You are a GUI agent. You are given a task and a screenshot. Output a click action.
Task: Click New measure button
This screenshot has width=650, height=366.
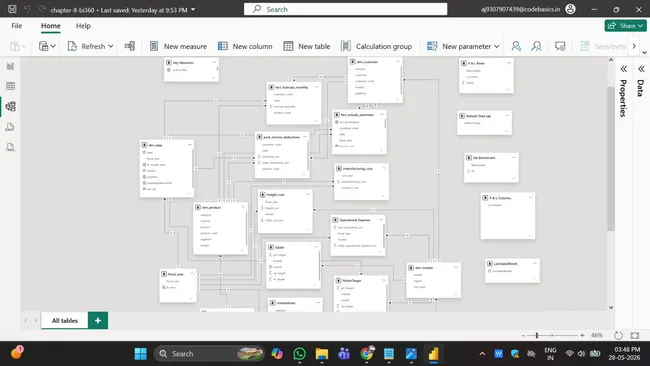coord(178,46)
